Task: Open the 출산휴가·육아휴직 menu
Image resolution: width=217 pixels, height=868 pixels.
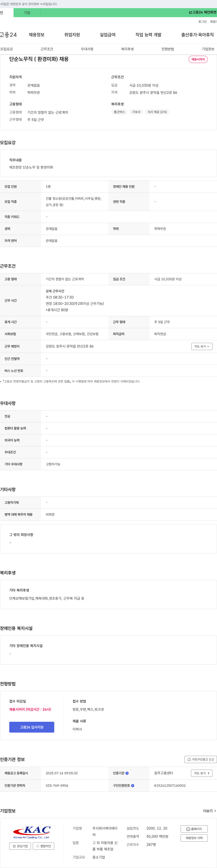Action: 197,35
